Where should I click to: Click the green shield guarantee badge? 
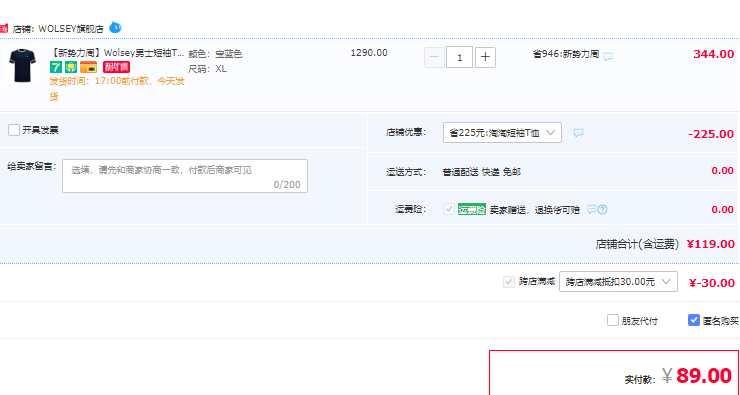[71, 67]
